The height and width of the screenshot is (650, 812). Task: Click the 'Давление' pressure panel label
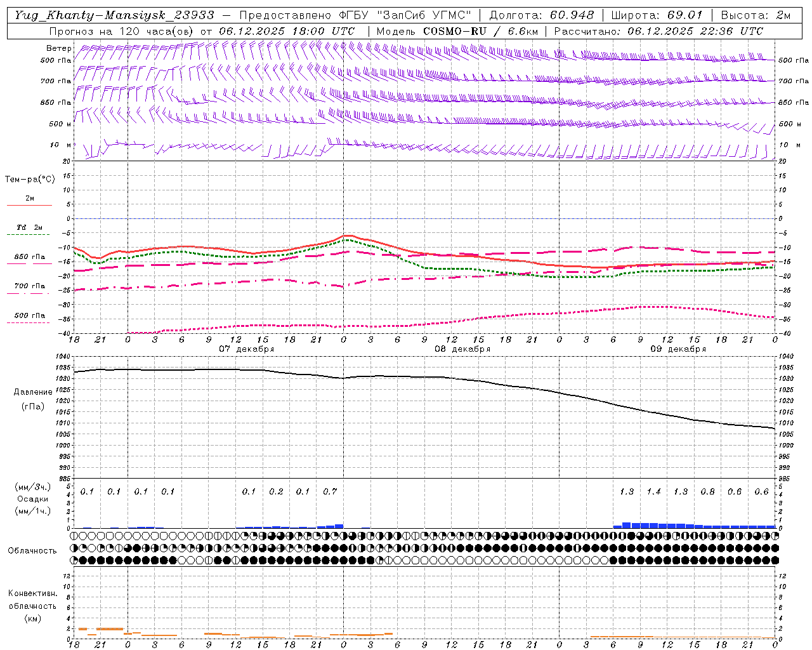click(x=33, y=392)
